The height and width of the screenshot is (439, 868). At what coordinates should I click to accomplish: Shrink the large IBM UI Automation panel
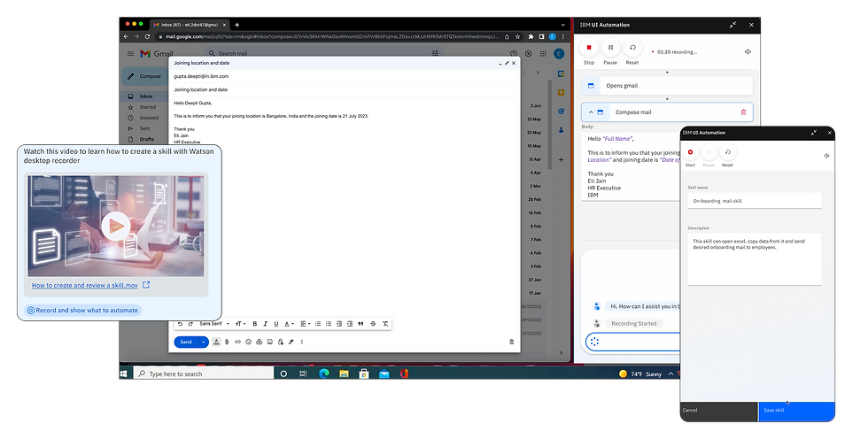point(732,25)
